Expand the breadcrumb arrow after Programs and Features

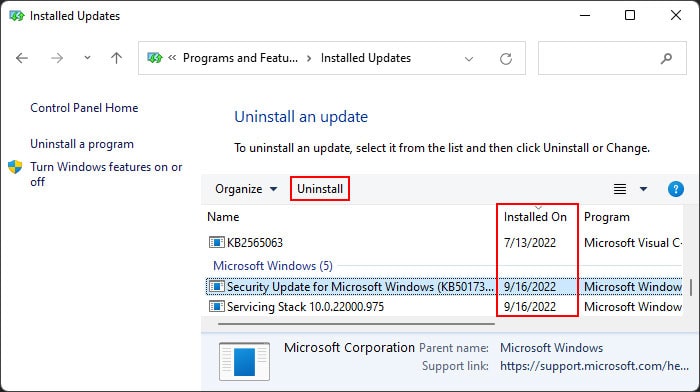309,58
